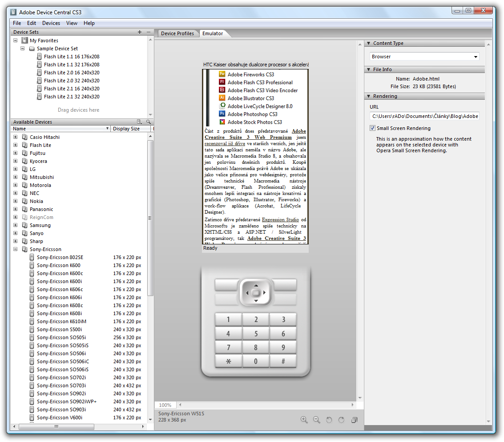Select the Emulator tab

[213, 33]
